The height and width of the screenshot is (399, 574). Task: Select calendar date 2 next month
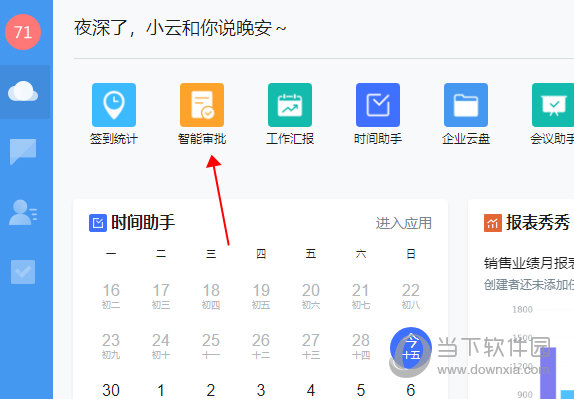pyautogui.click(x=211, y=390)
